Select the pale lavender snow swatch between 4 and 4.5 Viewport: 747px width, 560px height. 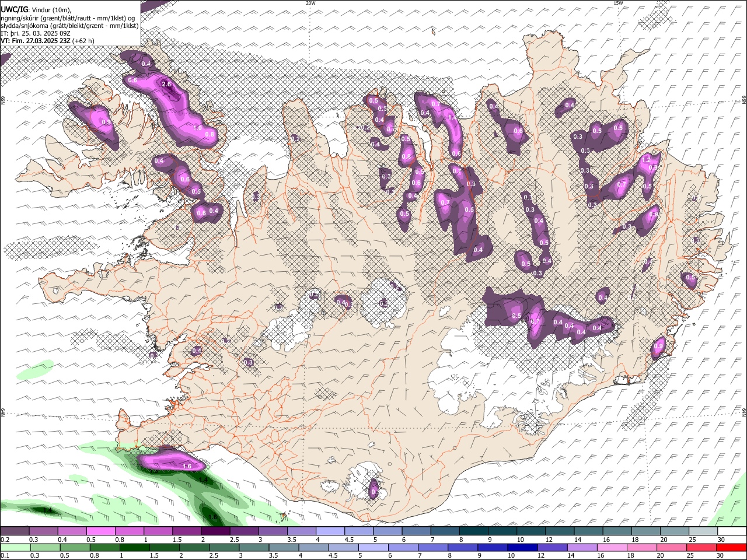pyautogui.click(x=330, y=531)
